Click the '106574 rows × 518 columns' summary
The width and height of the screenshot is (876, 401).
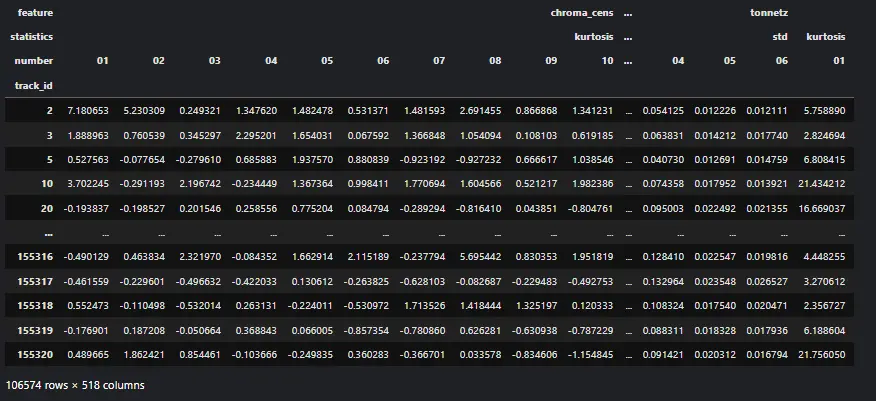point(75,385)
